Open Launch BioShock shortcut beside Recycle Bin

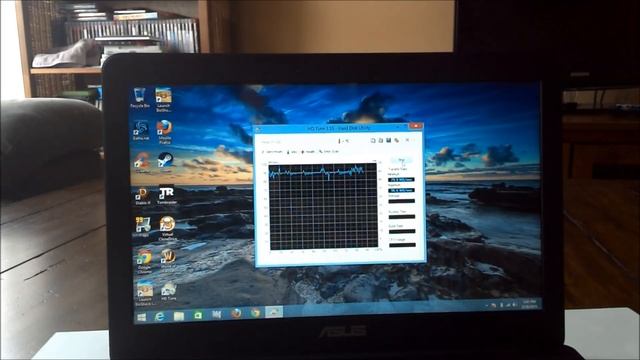coord(163,99)
